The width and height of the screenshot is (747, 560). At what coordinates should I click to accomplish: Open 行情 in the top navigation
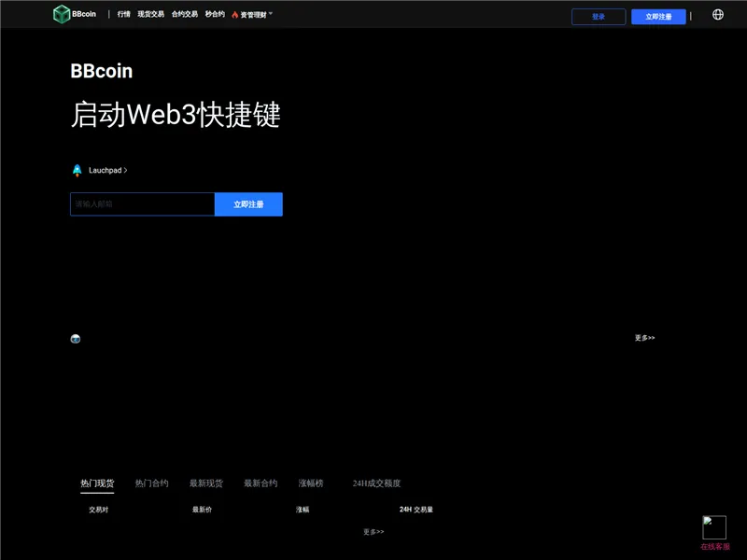[x=124, y=15]
